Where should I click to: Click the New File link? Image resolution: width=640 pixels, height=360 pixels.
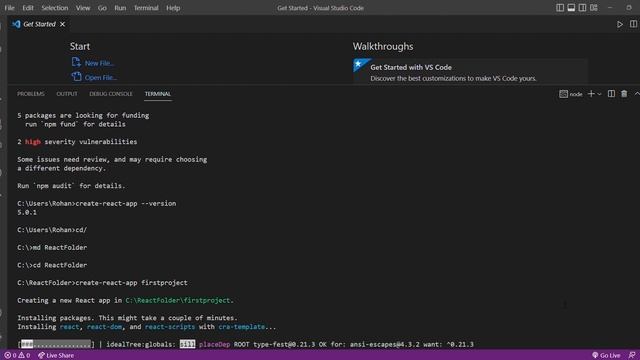pos(100,63)
